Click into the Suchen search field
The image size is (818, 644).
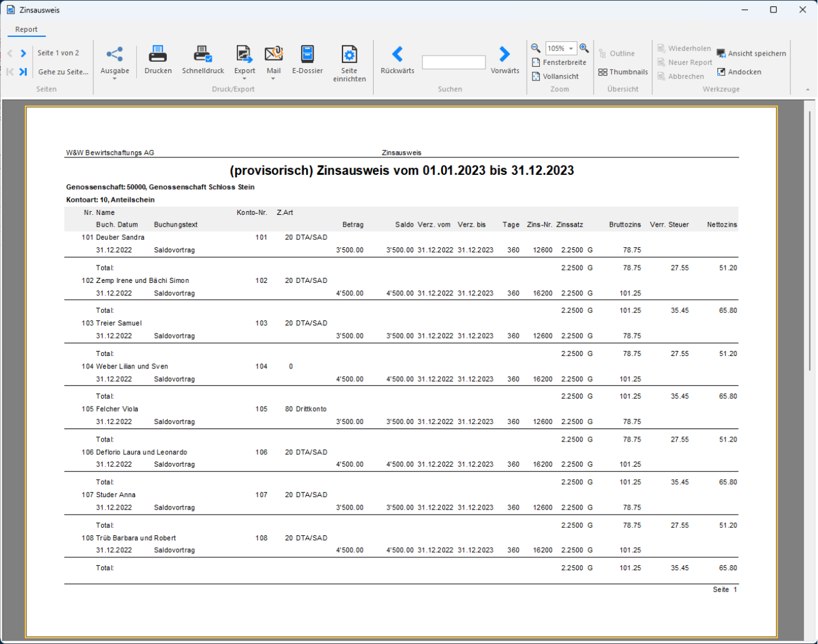(x=454, y=62)
